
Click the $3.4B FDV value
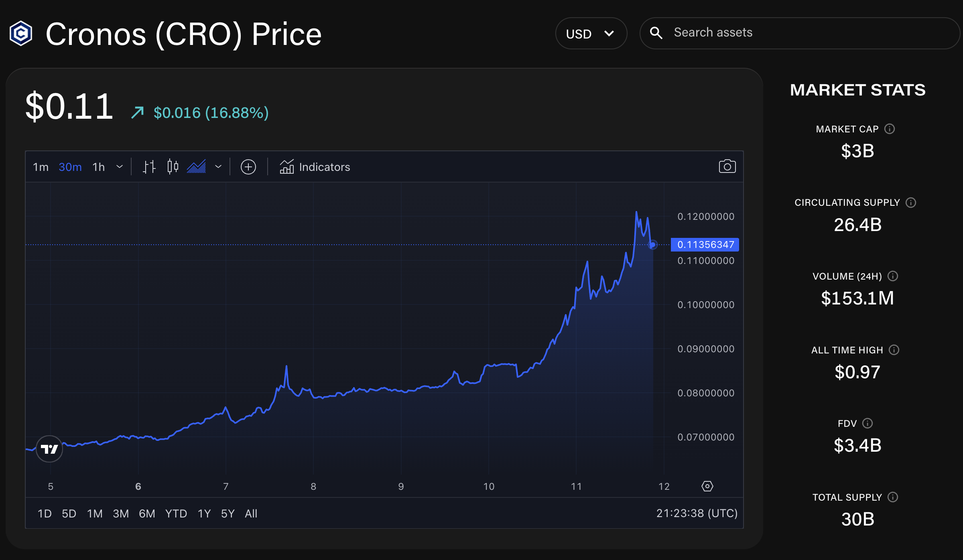857,445
